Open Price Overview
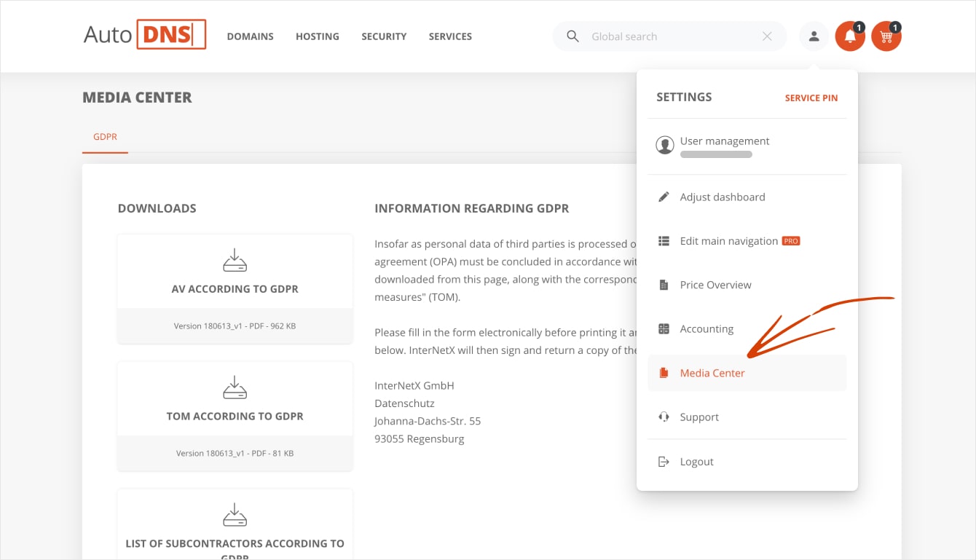The width and height of the screenshot is (976, 560). pyautogui.click(x=747, y=285)
